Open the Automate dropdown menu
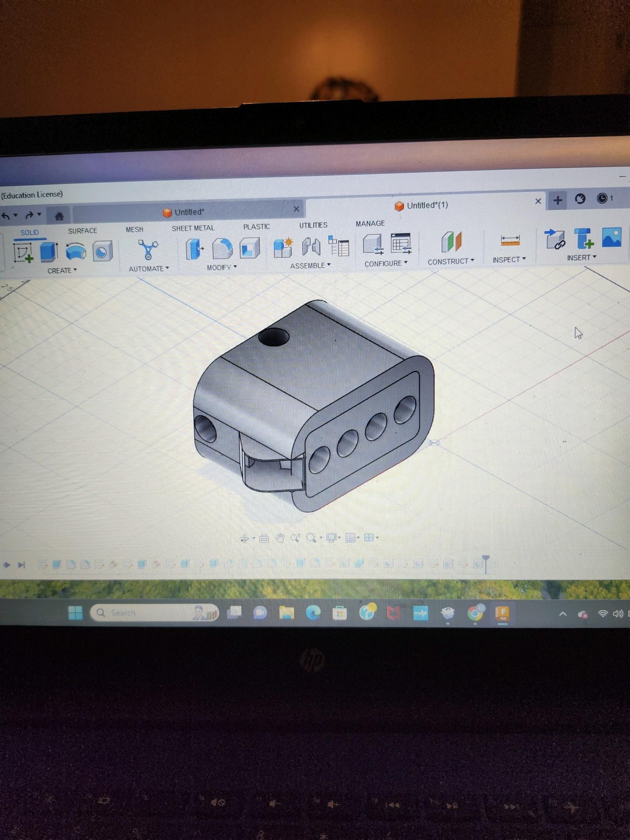This screenshot has height=840, width=630. (x=149, y=269)
